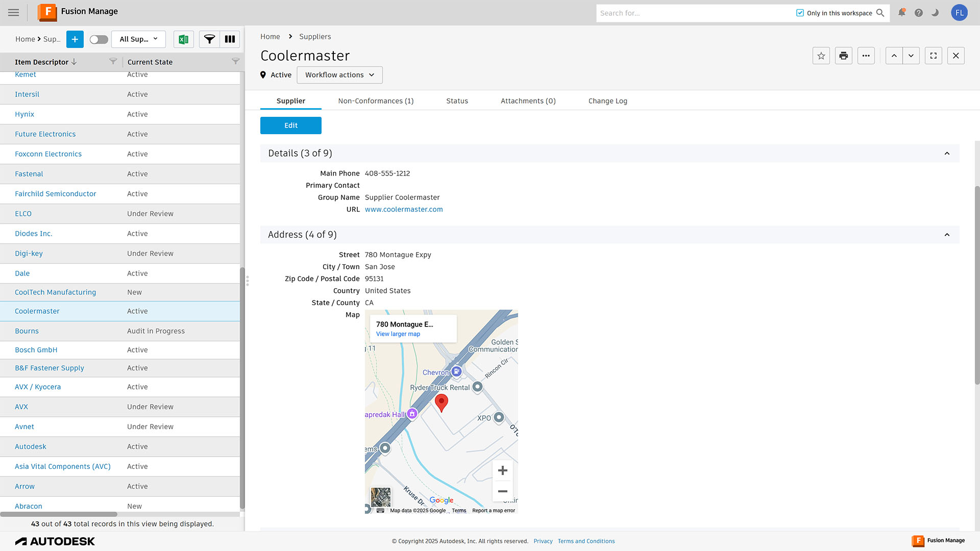The image size is (980, 551).
Task: Export supplier list to Excel
Action: (184, 39)
